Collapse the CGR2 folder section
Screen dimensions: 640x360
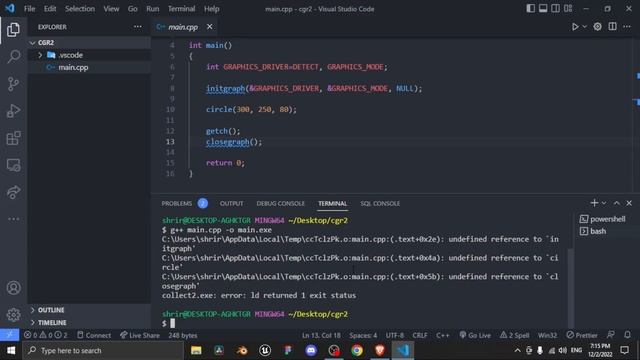[x=89, y=42]
